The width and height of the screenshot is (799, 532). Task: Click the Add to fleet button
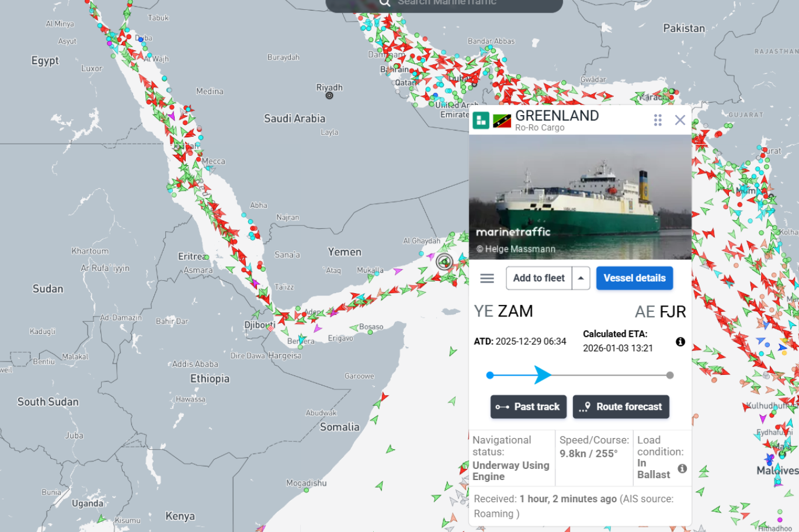tap(539, 279)
